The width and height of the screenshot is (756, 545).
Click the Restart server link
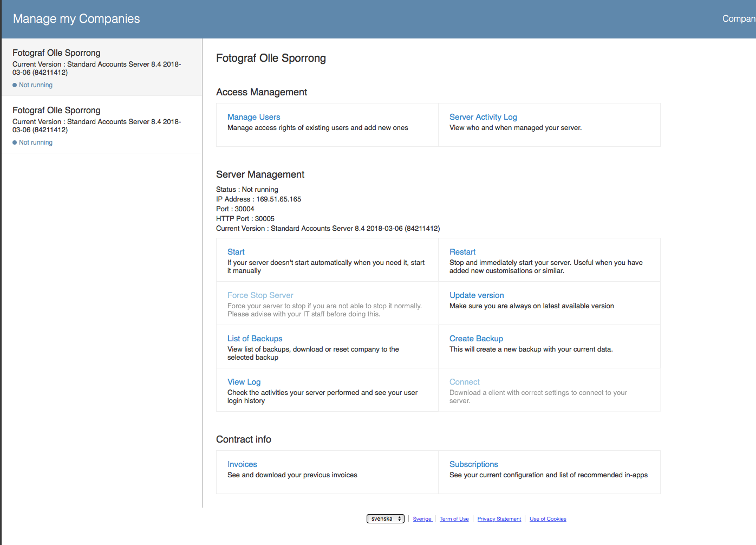(x=462, y=252)
